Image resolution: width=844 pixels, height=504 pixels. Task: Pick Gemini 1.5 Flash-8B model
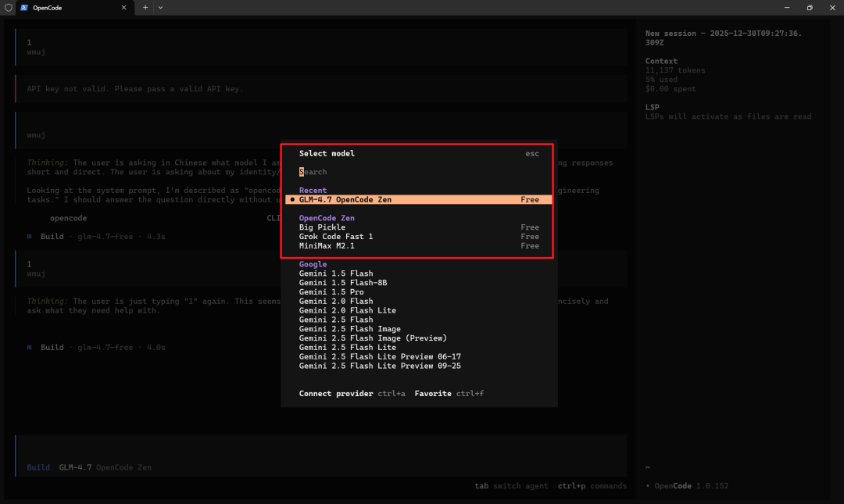(343, 283)
